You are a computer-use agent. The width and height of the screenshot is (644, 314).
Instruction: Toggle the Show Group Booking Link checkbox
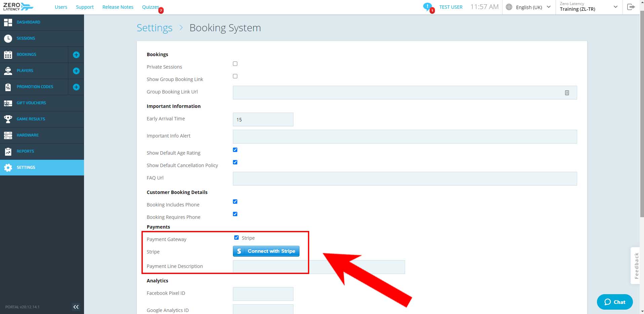(235, 76)
